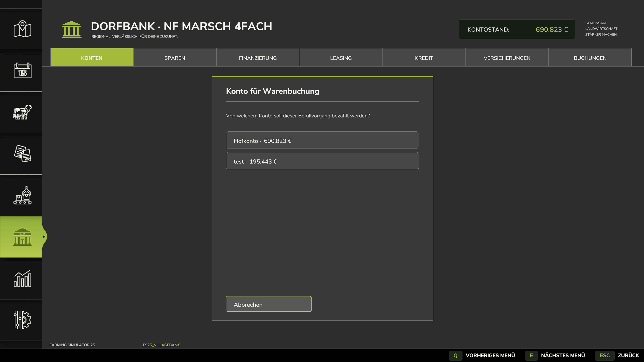Open the statistics bar chart icon
This screenshot has height=362, width=644.
pyautogui.click(x=22, y=278)
